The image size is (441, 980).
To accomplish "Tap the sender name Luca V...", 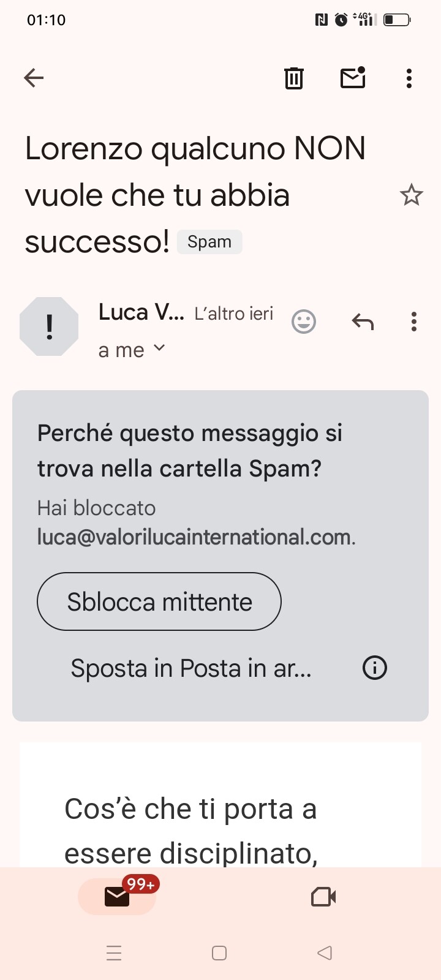I will point(141,312).
